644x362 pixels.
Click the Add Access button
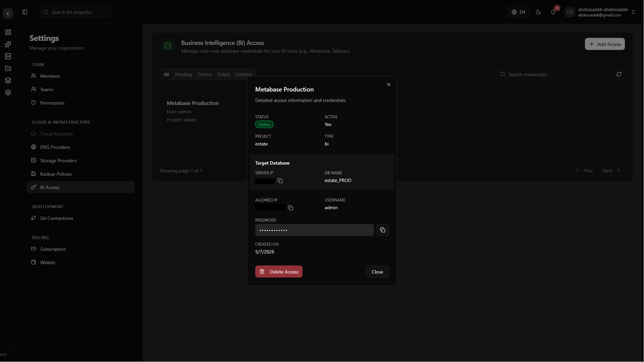tap(605, 44)
